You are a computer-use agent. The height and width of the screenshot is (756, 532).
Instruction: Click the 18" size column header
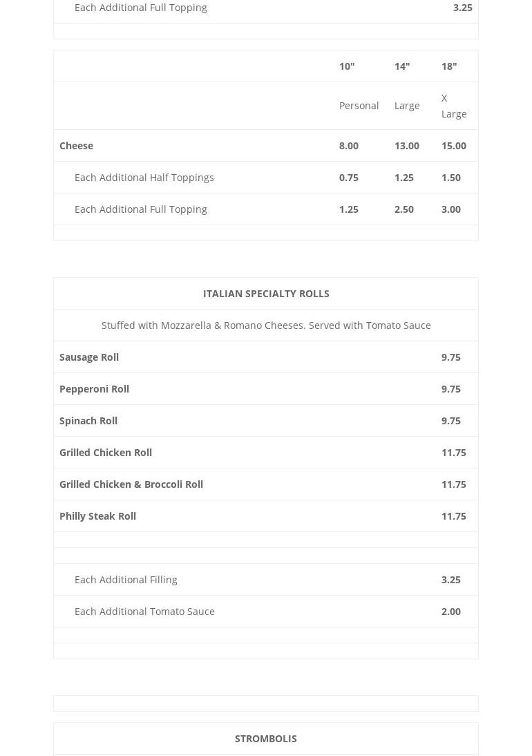449,66
